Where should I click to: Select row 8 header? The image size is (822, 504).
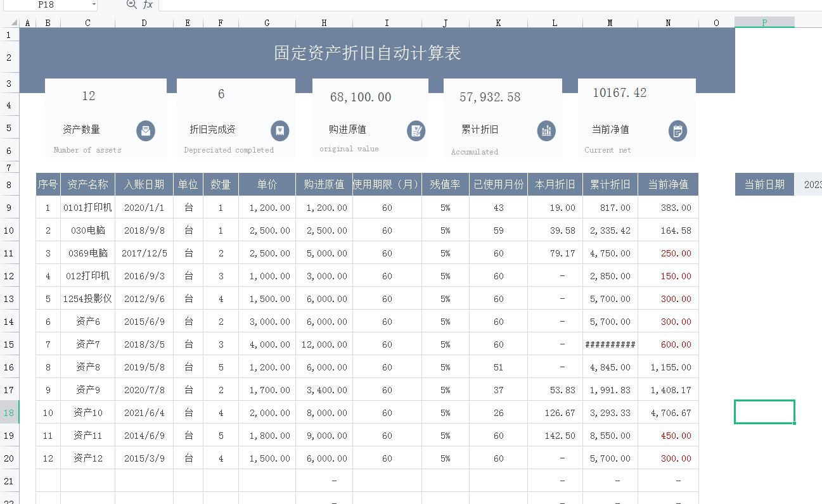tap(10, 185)
